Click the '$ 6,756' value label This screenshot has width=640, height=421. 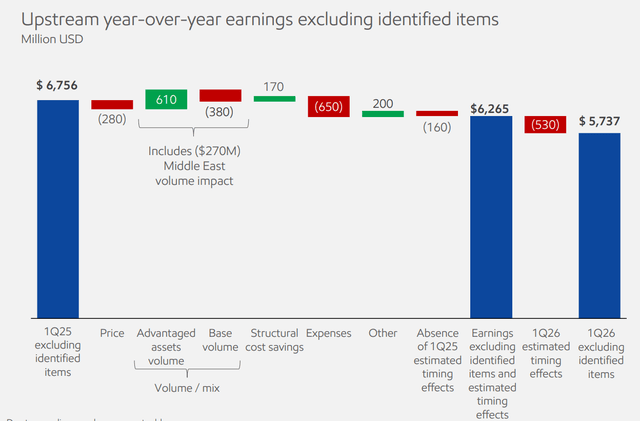click(57, 85)
